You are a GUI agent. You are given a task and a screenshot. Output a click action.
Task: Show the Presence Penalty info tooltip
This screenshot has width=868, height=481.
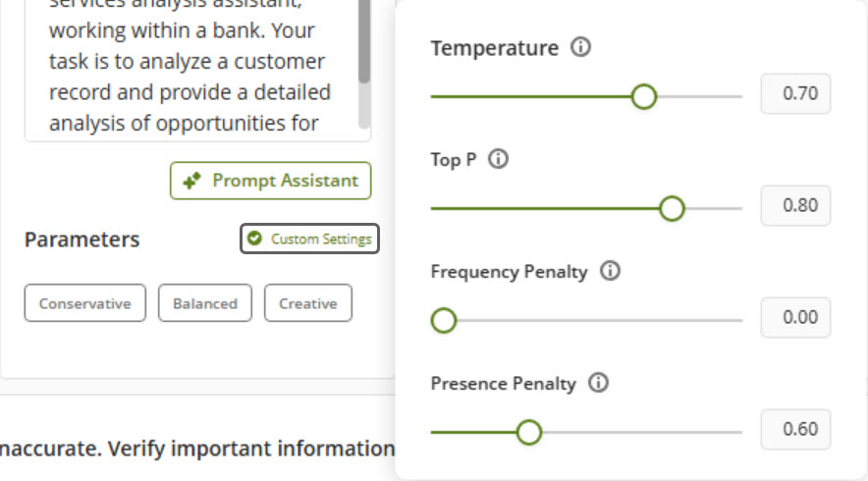click(599, 383)
